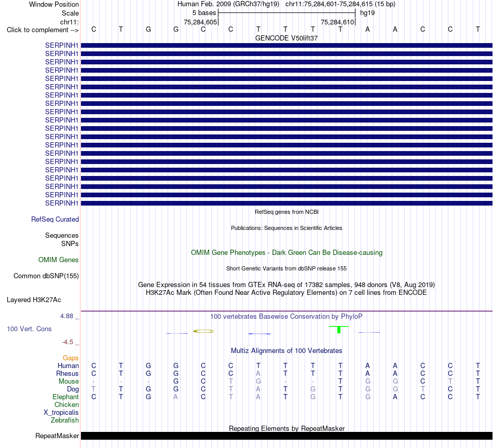Click the yellow C conservation logo in PhyloP

tap(203, 331)
